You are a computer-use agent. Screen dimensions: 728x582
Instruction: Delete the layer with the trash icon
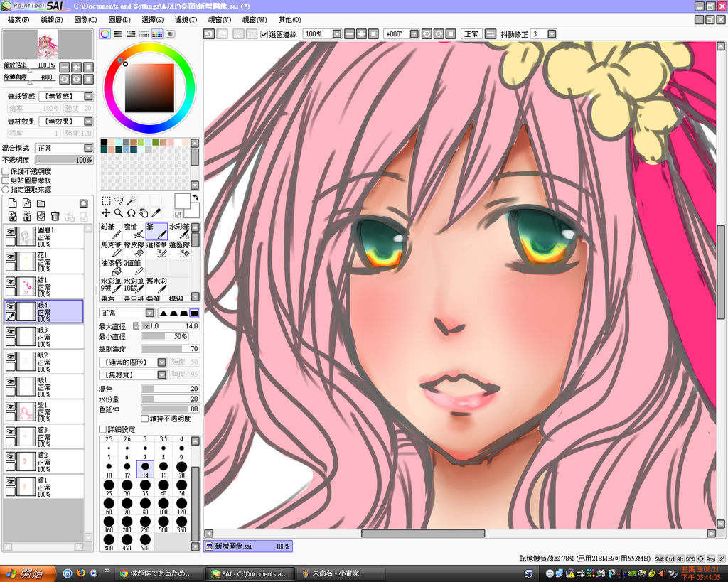point(55,216)
